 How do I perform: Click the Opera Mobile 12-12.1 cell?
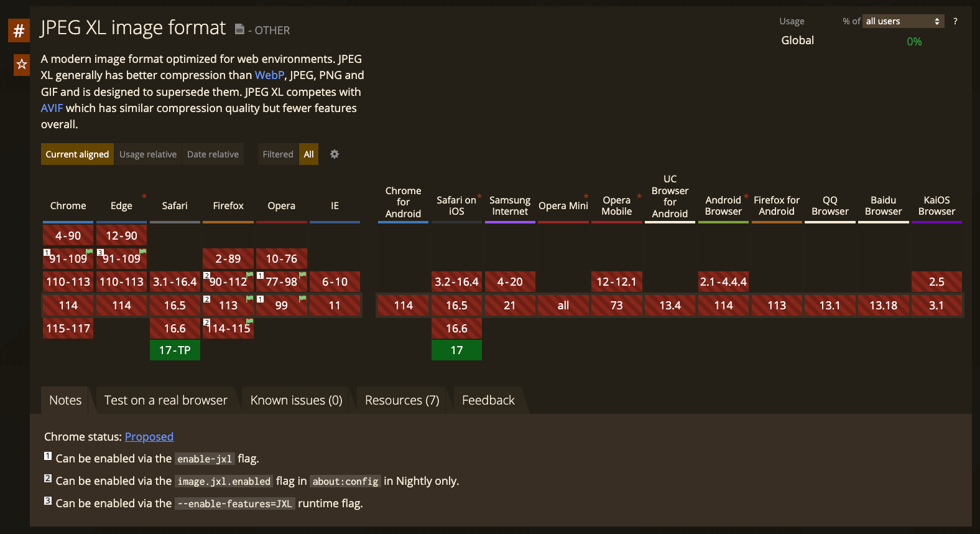[617, 282]
